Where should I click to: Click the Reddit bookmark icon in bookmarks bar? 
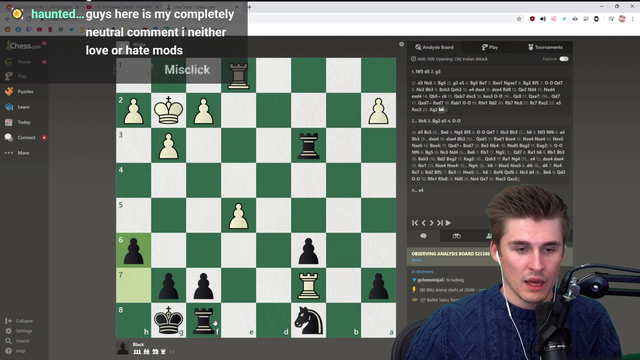[x=7, y=29]
